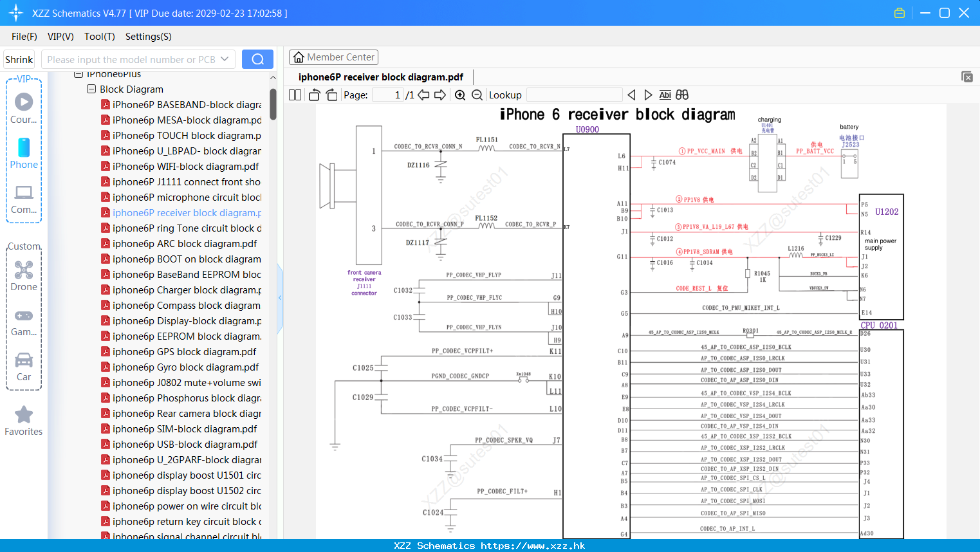Open iPhone6p U_LBPAD- block diagram file
The width and height of the screenshot is (980, 552).
(x=181, y=151)
